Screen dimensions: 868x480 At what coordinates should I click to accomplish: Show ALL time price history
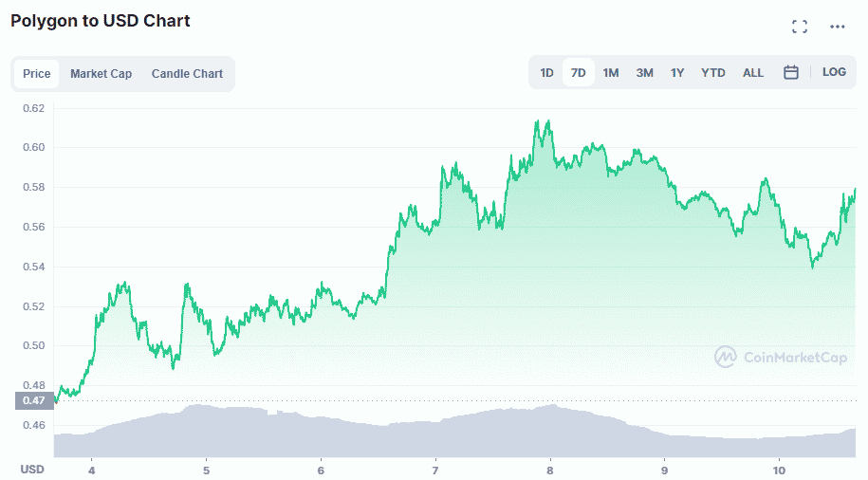coord(753,73)
